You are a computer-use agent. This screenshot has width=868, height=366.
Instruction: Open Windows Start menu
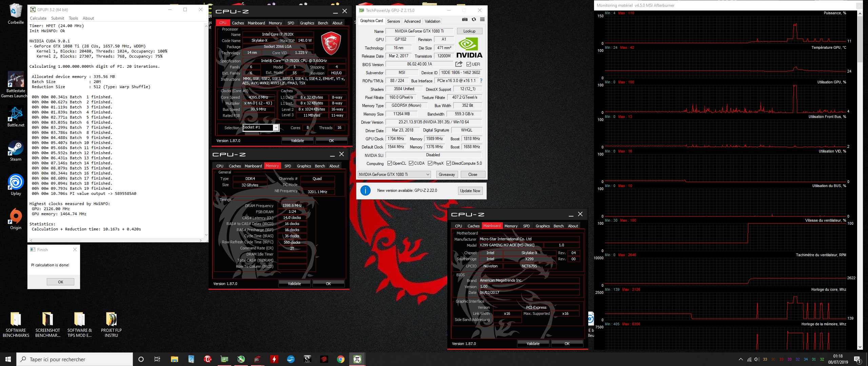coord(8,359)
